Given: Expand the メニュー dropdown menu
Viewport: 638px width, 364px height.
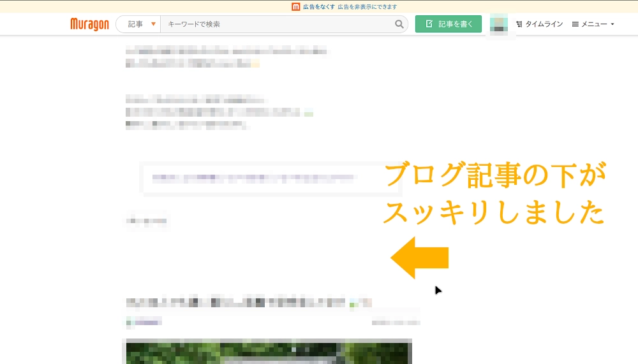Looking at the screenshot, I should pos(593,24).
